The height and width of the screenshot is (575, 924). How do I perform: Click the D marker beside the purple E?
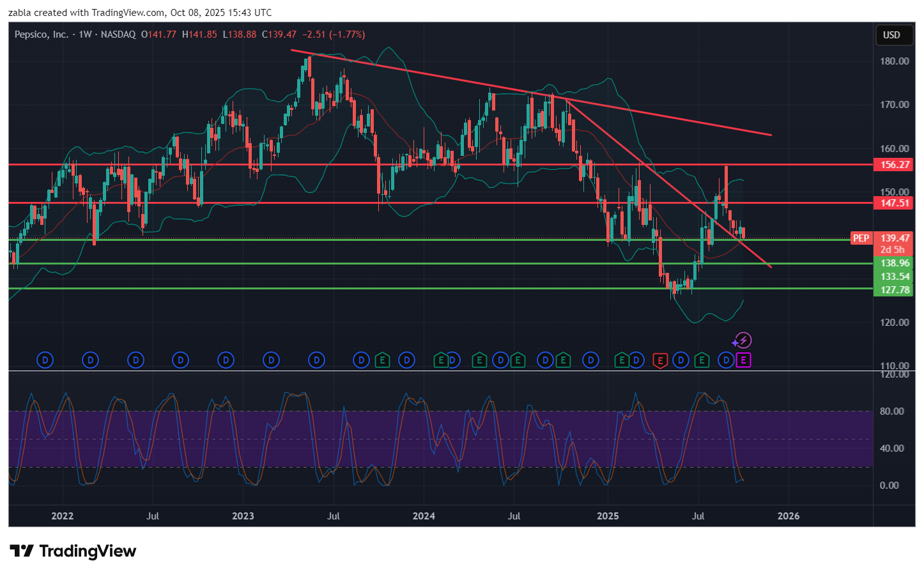tap(726, 361)
